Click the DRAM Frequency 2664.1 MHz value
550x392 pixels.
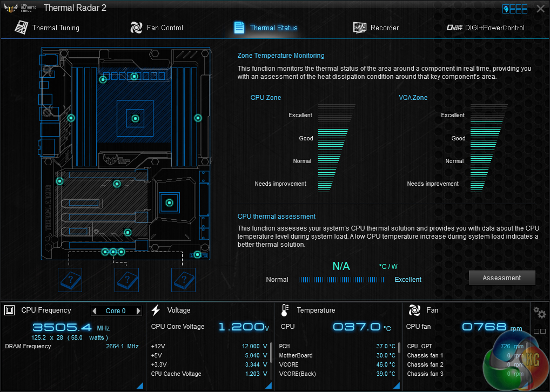(x=122, y=346)
